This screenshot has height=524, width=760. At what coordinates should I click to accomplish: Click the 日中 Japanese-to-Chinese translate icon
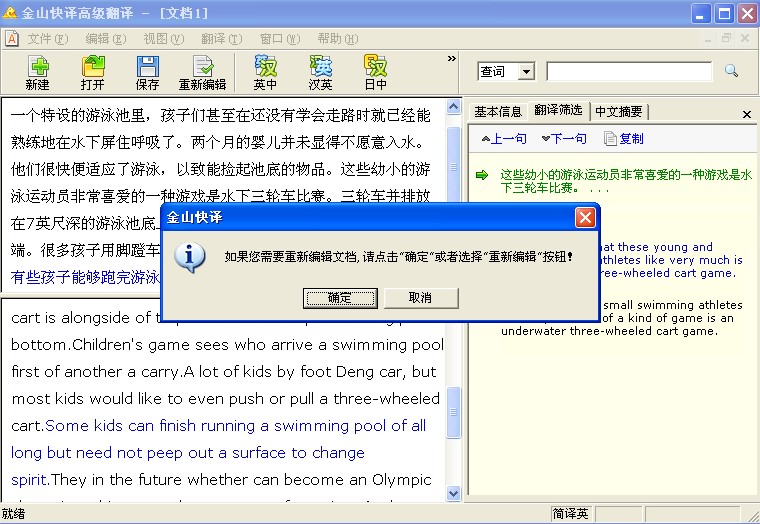376,73
